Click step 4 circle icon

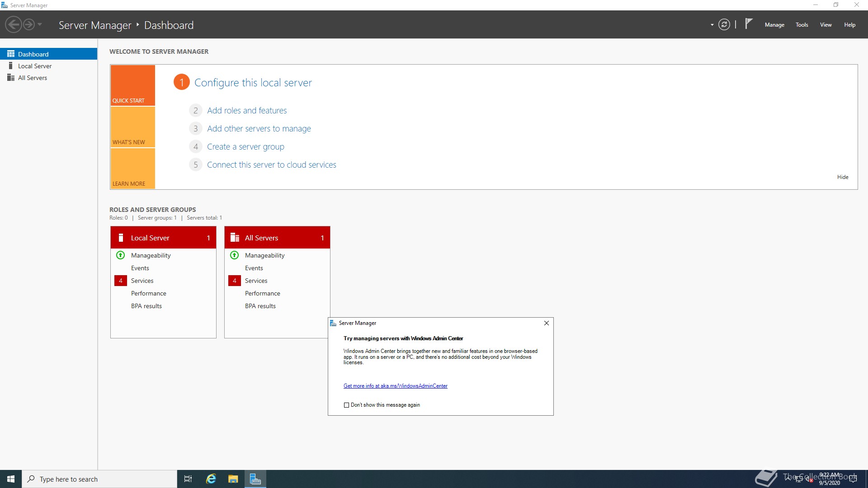196,147
